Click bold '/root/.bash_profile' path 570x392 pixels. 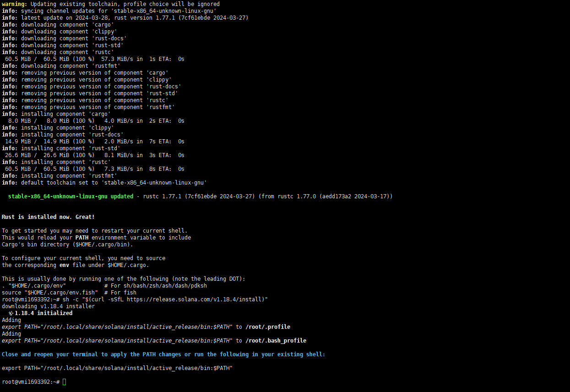click(x=276, y=341)
